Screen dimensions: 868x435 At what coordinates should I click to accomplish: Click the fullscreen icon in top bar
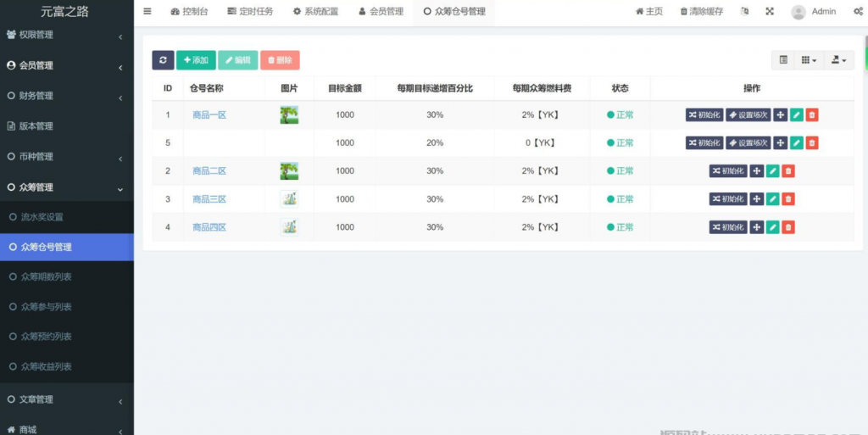pos(770,11)
